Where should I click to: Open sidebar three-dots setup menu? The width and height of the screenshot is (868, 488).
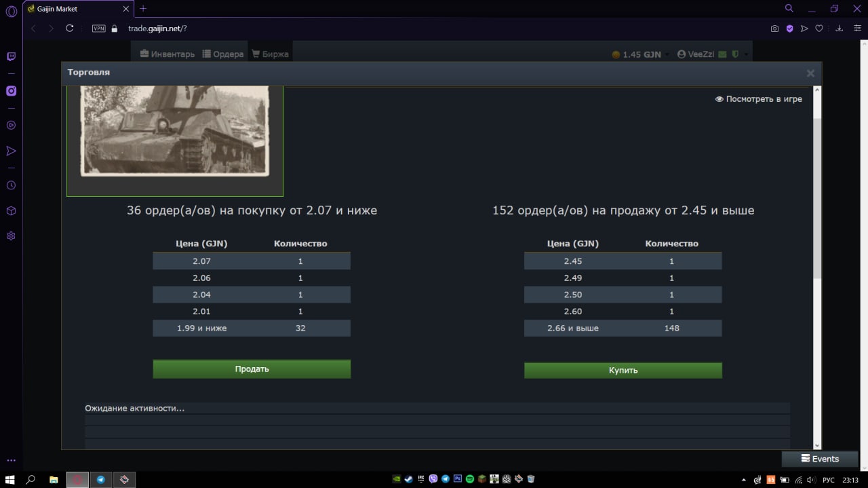tap(11, 461)
